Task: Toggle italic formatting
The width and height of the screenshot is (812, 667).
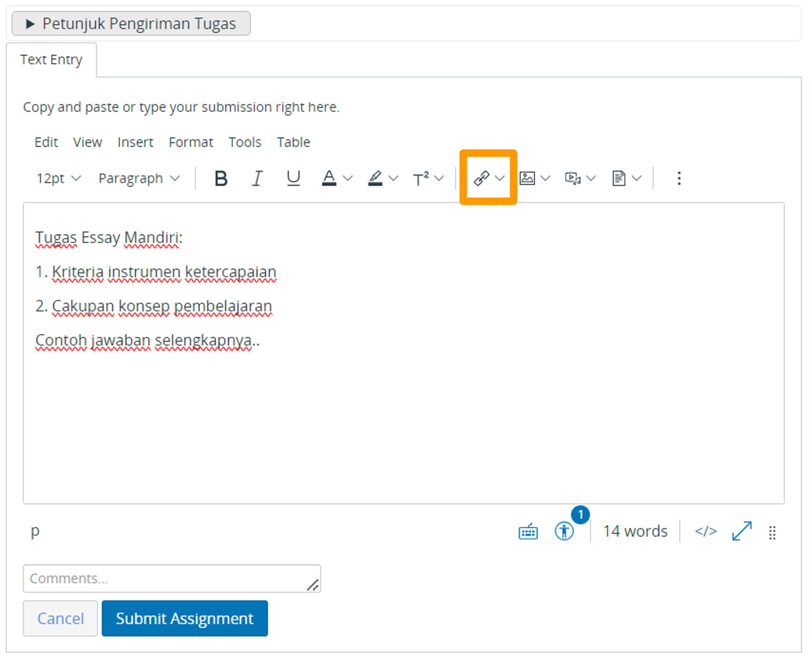Action: pos(257,178)
